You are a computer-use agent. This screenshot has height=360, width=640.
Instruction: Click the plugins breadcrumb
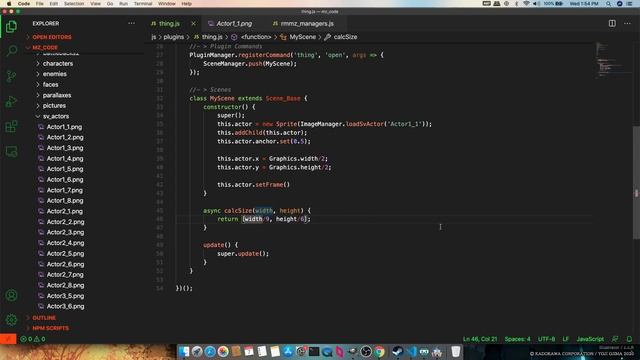(173, 37)
